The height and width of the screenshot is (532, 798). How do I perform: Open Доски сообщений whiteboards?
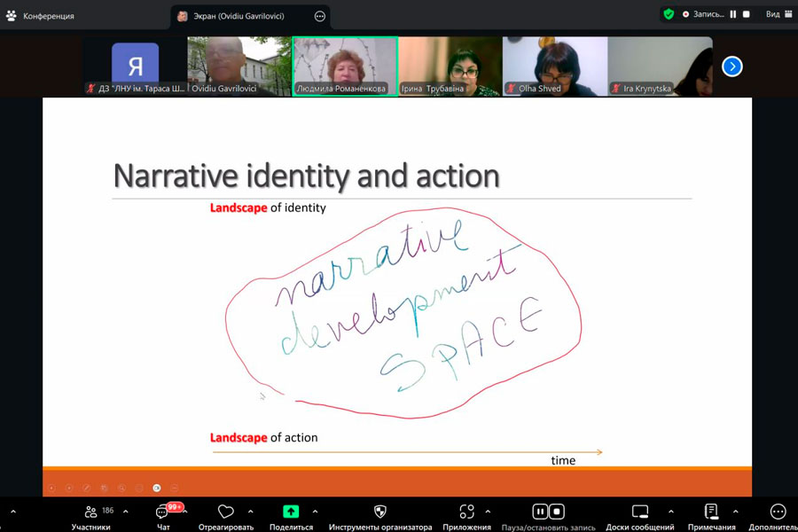coord(640,512)
